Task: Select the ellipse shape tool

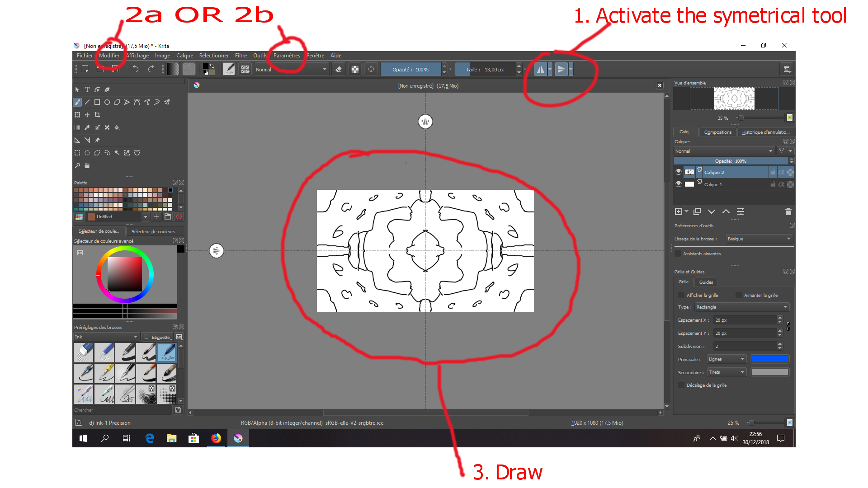Action: pyautogui.click(x=107, y=102)
